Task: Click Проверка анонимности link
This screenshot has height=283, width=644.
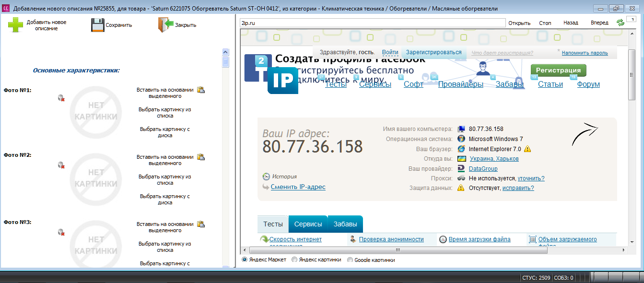Action: [x=391, y=239]
